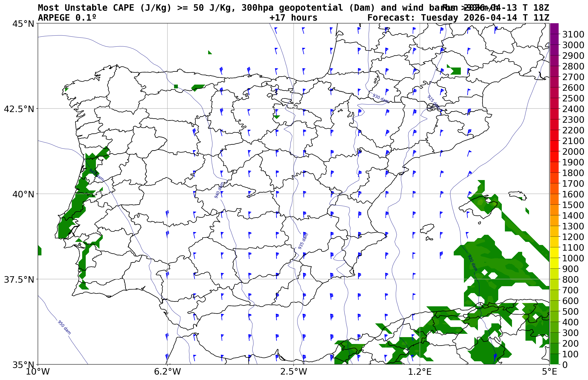Click the dark green 0-100 colorbar segment
This screenshot has width=588, height=380.
[554, 359]
